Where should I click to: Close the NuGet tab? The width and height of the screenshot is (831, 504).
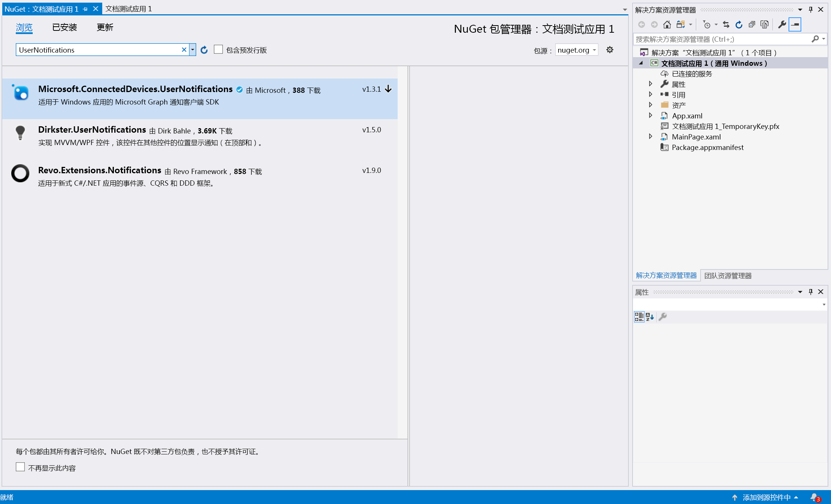96,9
